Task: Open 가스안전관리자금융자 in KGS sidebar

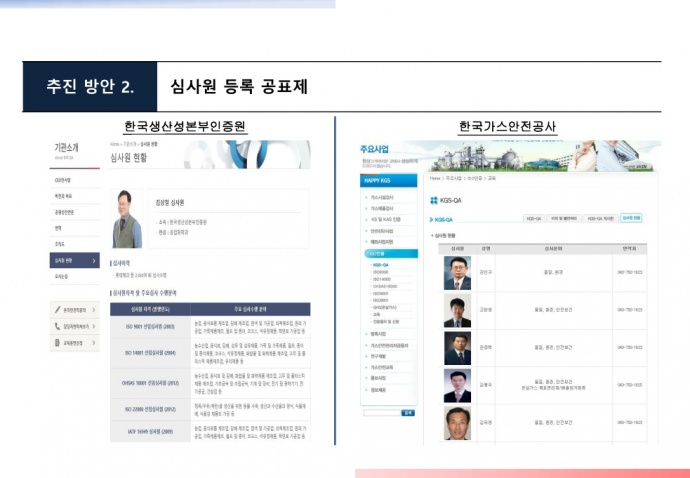Action: point(389,346)
